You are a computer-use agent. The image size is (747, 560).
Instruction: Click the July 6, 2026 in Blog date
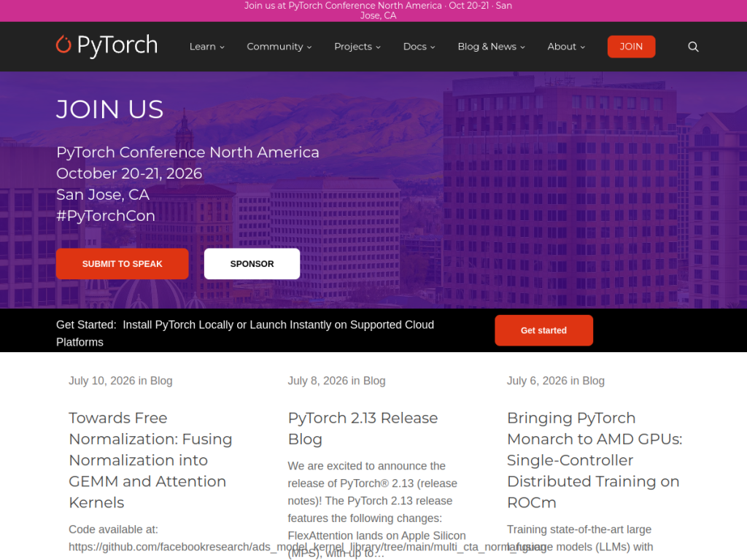(555, 381)
